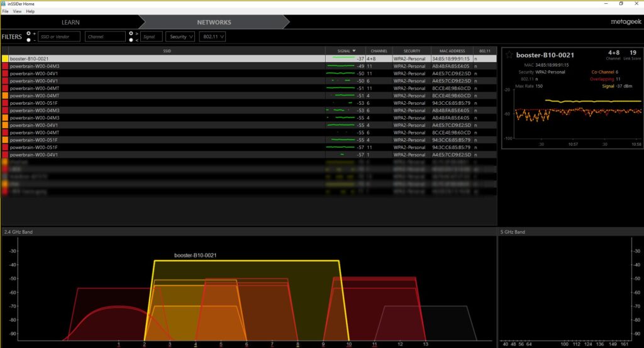644x348 pixels.
Task: Click the Link Score value 19
Action: [633, 53]
